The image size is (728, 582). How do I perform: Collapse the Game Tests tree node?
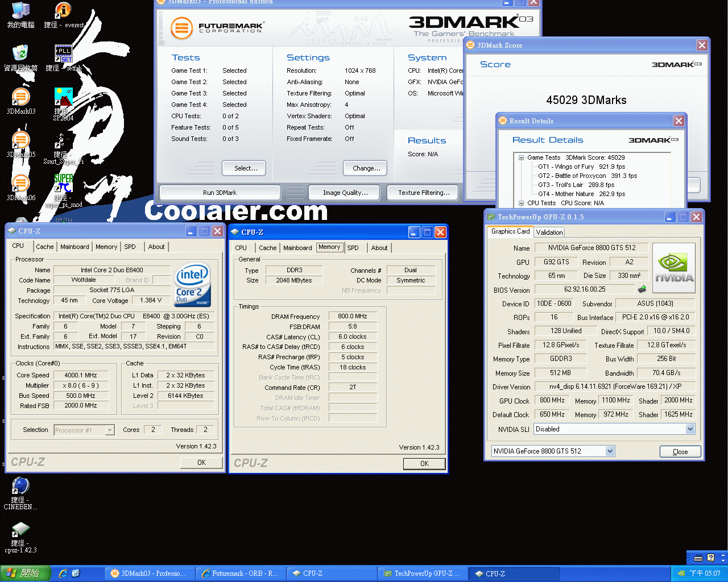point(521,157)
